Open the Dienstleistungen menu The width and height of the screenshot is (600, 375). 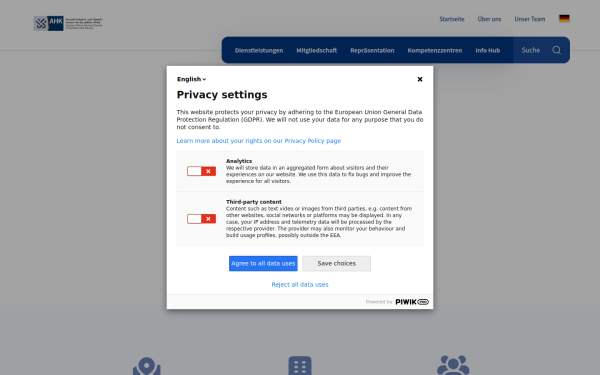pos(259,51)
